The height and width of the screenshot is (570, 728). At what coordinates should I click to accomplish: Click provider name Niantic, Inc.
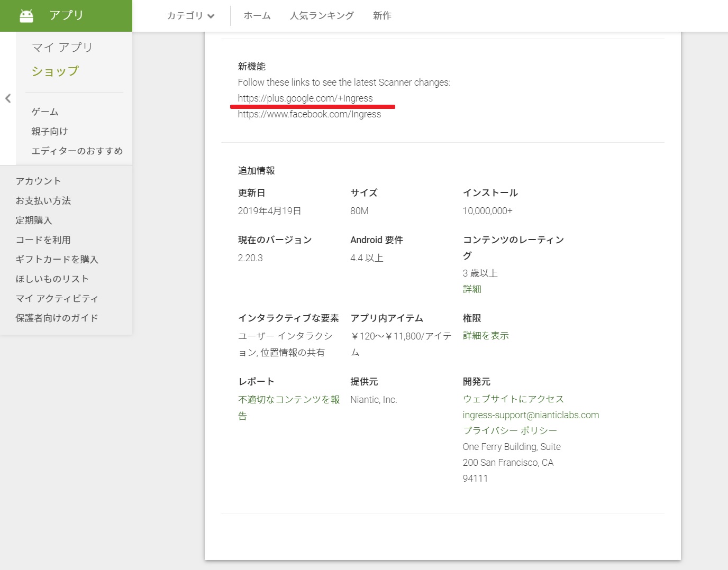point(374,400)
